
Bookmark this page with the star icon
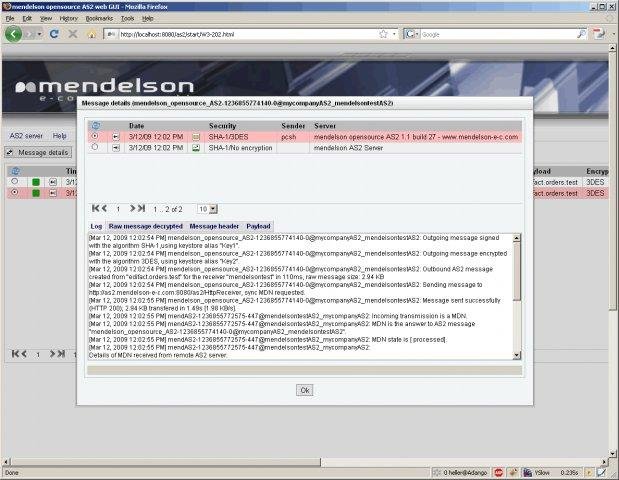click(383, 34)
